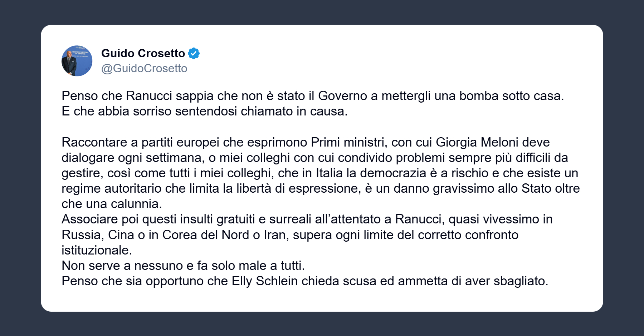Viewport: 644px width, 336px height.
Task: Click the line starting "Penso che sia opportuno"
Action: (x=304, y=281)
